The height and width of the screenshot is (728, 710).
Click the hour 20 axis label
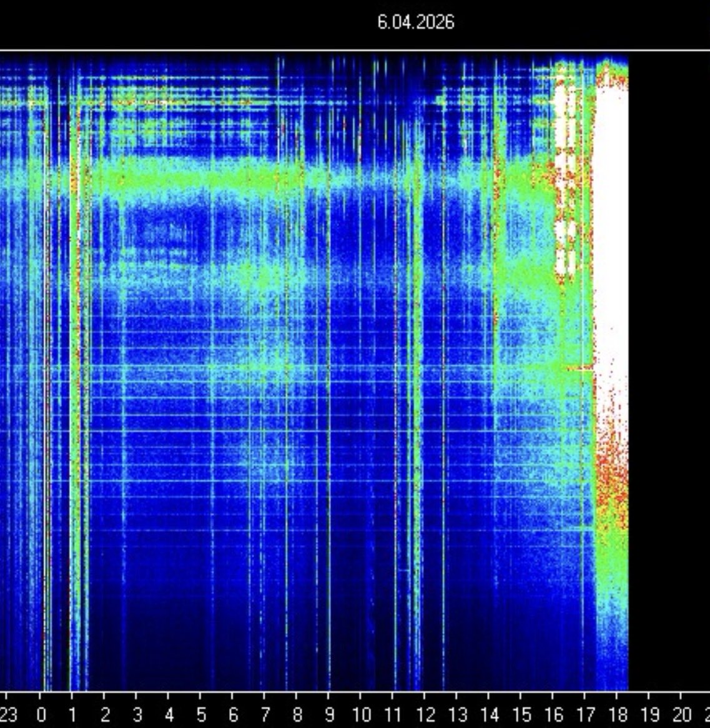pos(682,714)
